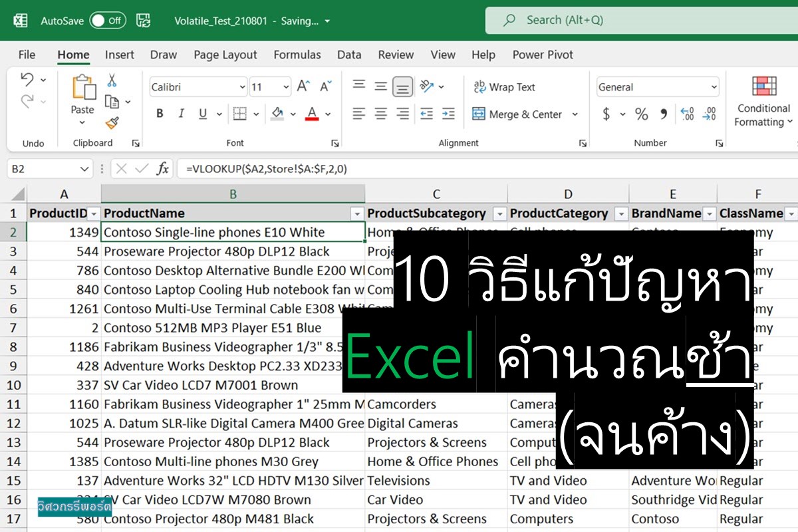Open the Power Pivot tab
Viewport: 798px width, 532px height.
click(x=543, y=55)
